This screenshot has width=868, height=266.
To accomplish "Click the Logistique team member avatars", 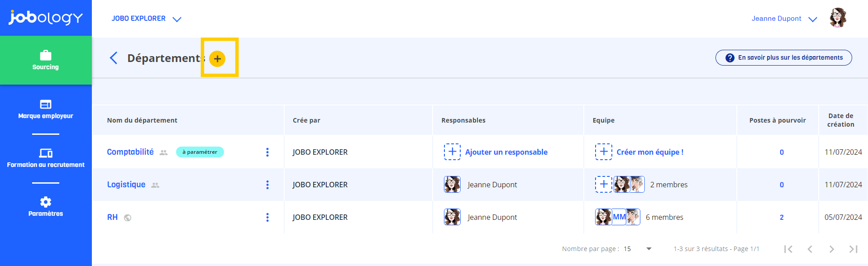I will click(x=629, y=185).
